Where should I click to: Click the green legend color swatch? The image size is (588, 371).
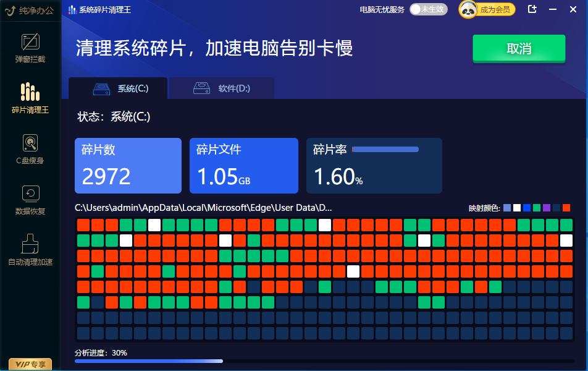click(x=537, y=208)
